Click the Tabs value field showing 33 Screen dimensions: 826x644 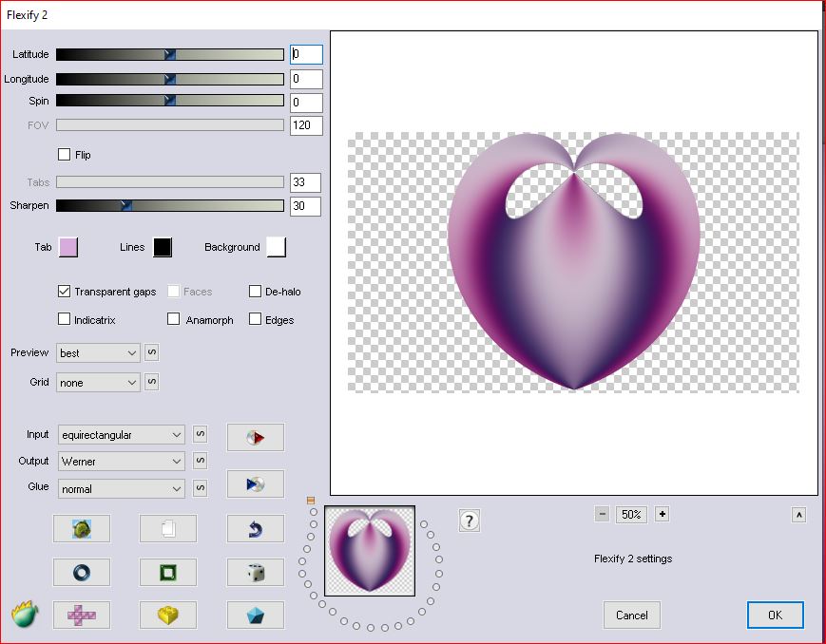(x=305, y=182)
